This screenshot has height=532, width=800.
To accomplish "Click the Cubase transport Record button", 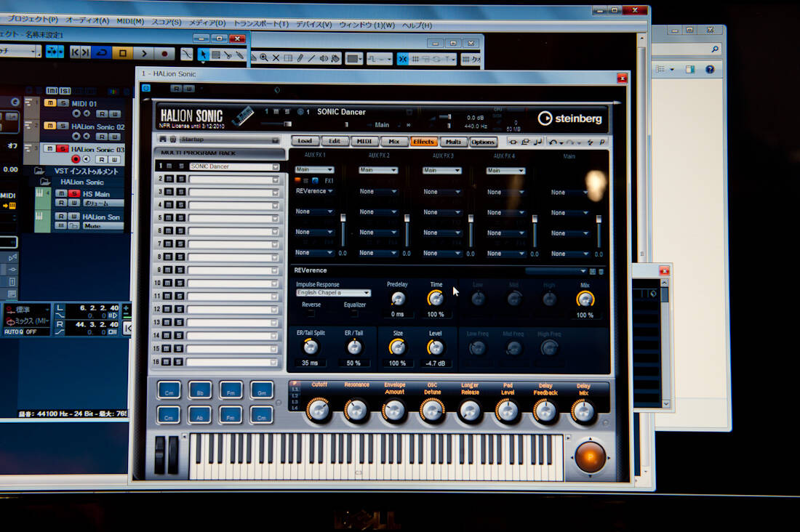I will (x=164, y=53).
